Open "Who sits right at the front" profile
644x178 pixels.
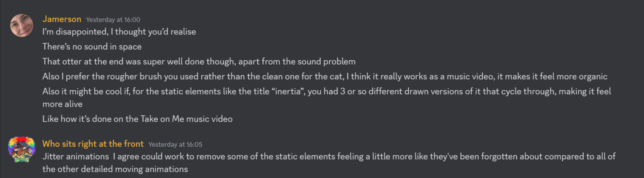point(93,144)
